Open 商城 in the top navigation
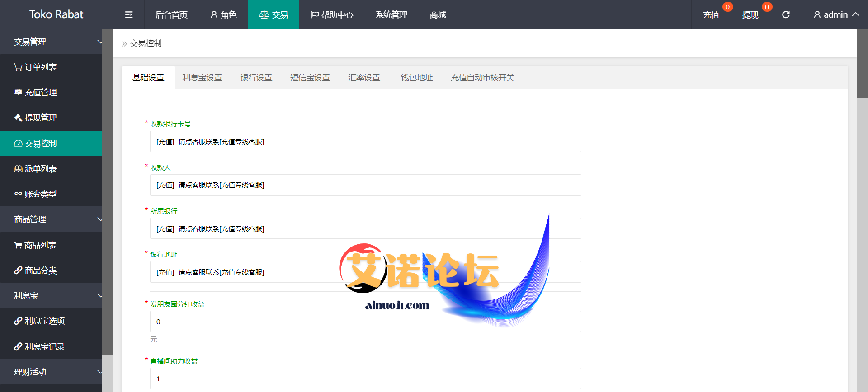Image resolution: width=868 pixels, height=392 pixels. point(438,15)
